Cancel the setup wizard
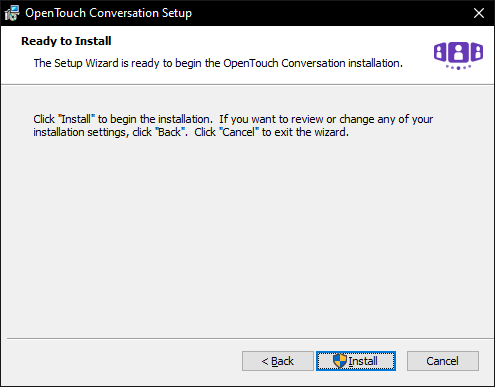Viewport: 495px width, 387px height. 443,361
